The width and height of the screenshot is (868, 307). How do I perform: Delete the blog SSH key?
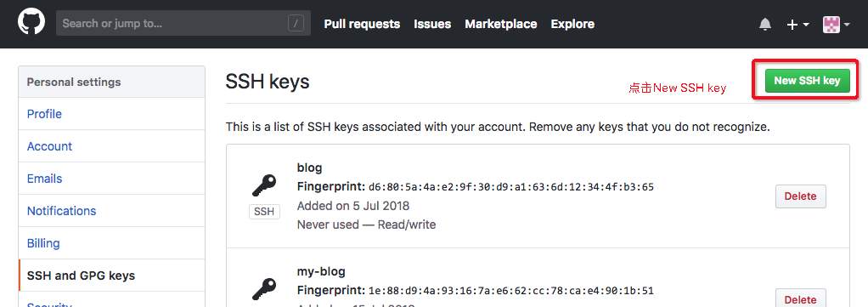tap(800, 196)
